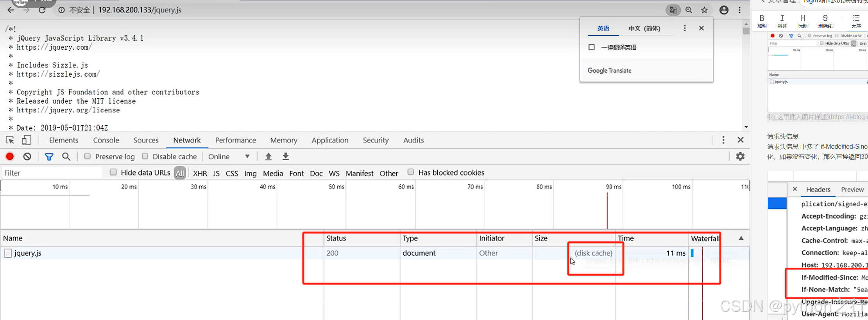Activate the inspect element picker icon

pos(10,140)
